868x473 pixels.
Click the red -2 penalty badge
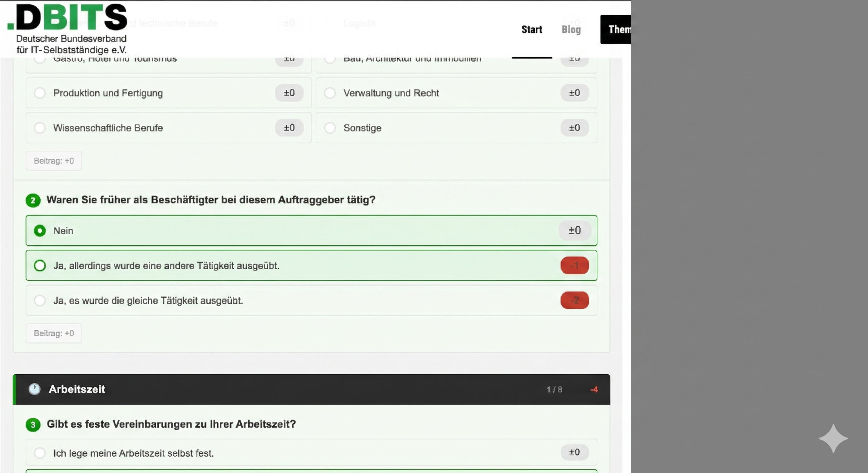(574, 300)
